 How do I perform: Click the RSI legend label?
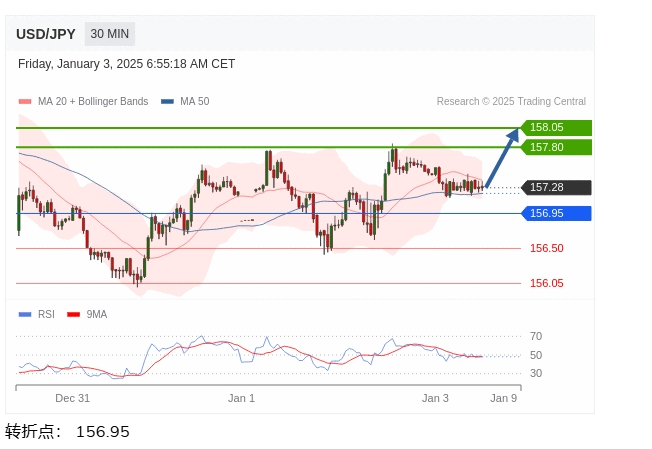click(x=46, y=314)
